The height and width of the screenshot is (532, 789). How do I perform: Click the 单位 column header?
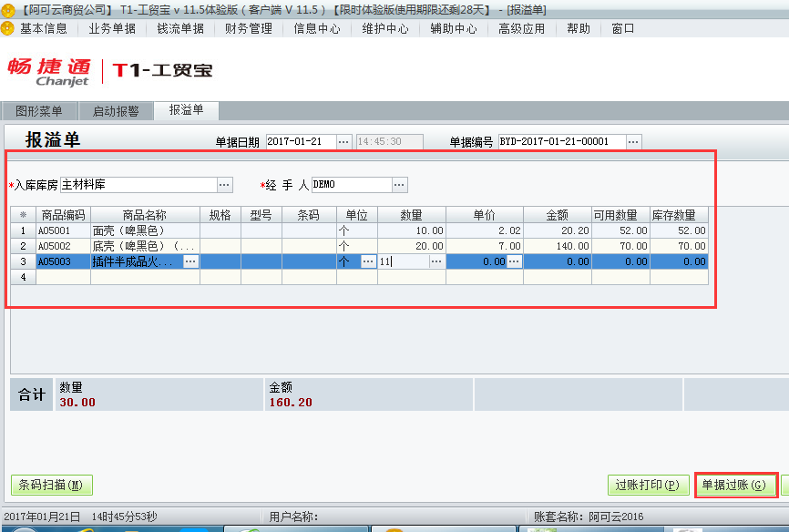[357, 215]
